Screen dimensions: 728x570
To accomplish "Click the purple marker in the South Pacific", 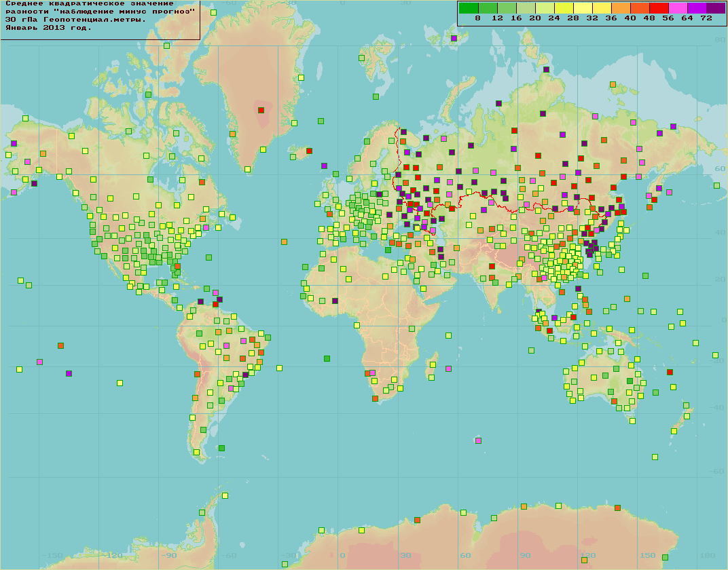I will click(69, 373).
